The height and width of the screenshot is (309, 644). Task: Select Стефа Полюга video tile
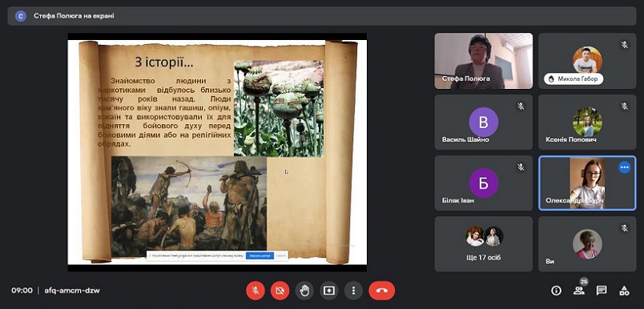(x=484, y=61)
